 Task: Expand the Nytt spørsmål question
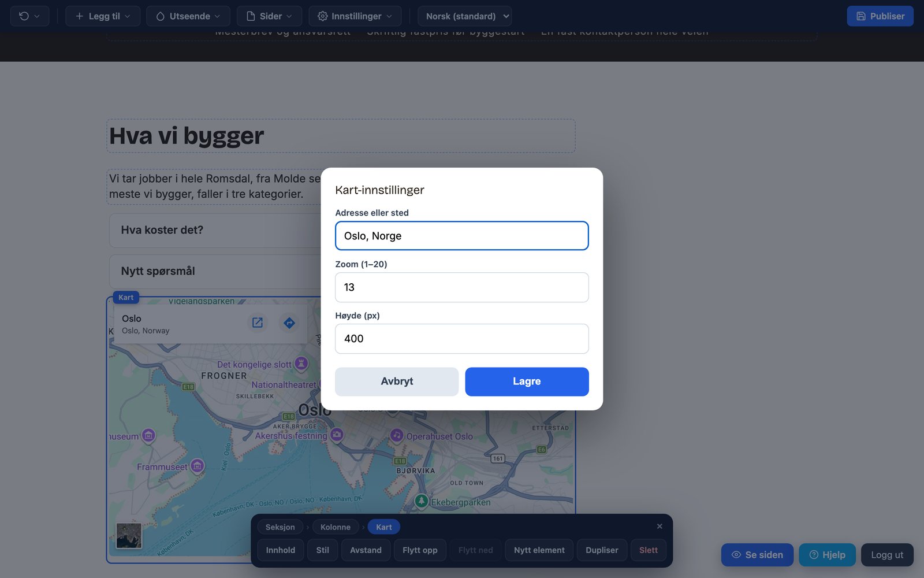click(215, 271)
